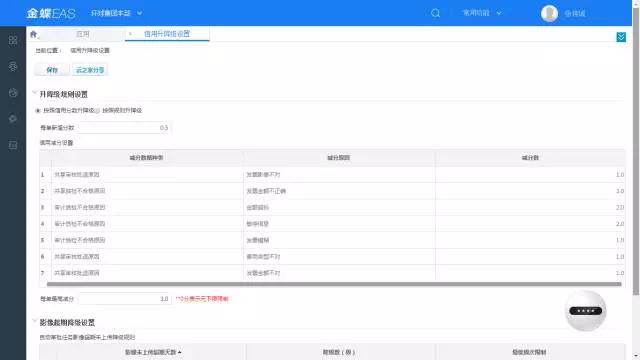Click the table's horizontal scrollbar
Screen dimensions: 640x360
(x=334, y=284)
